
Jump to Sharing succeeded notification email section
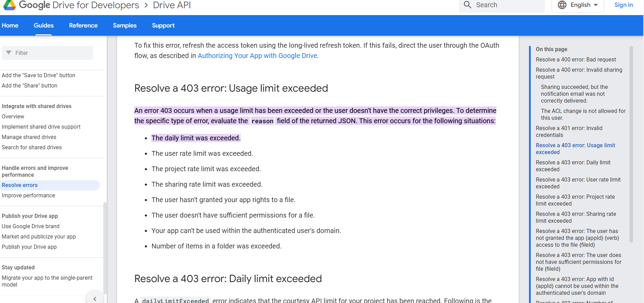pos(574,94)
